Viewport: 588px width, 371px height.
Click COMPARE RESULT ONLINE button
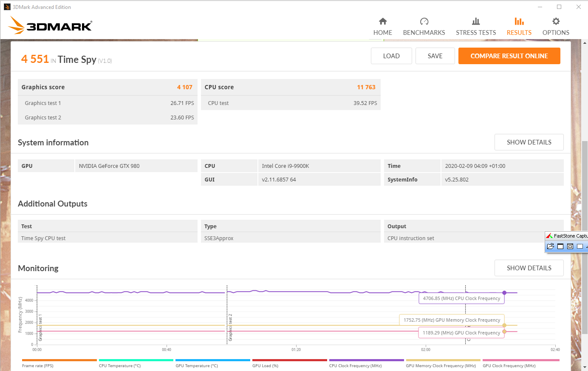click(x=509, y=56)
